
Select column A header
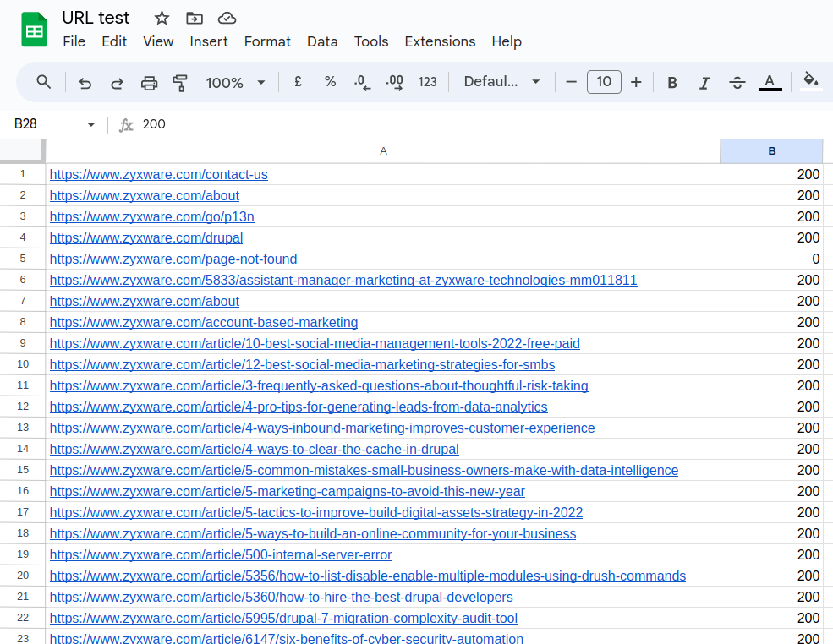pyautogui.click(x=383, y=151)
